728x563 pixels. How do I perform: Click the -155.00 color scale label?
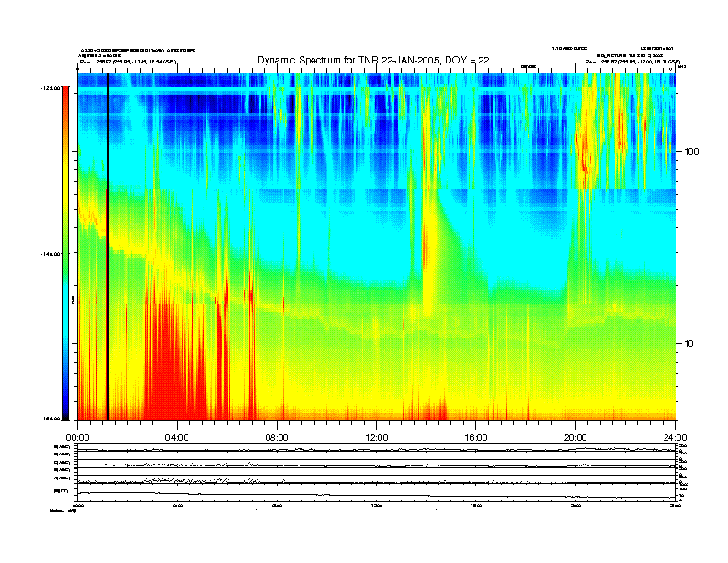point(51,419)
